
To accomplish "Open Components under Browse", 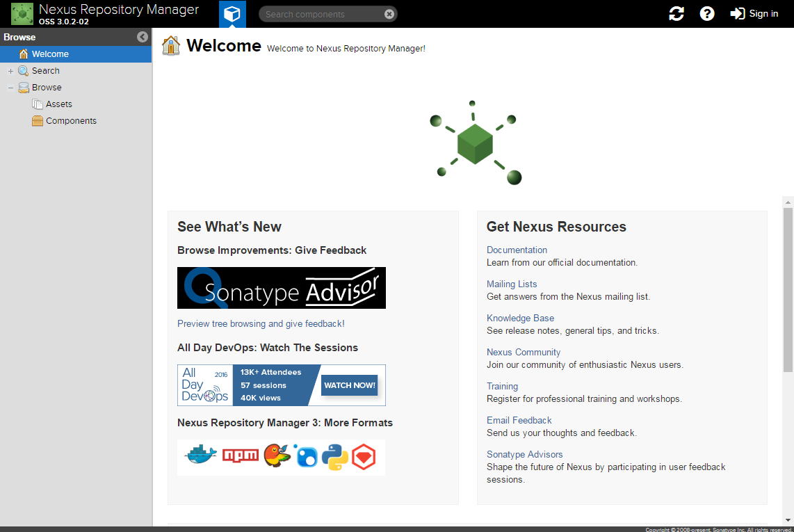I will click(71, 121).
